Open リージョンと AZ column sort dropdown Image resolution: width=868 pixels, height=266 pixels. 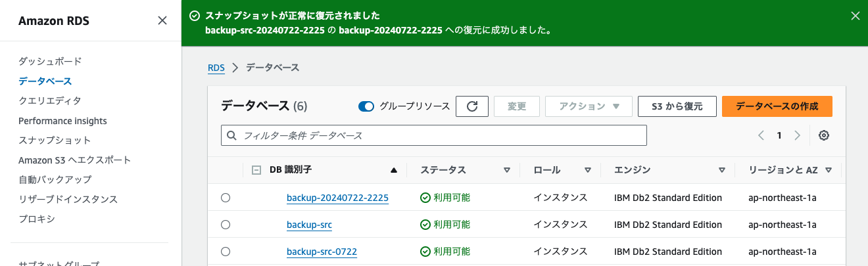point(829,170)
